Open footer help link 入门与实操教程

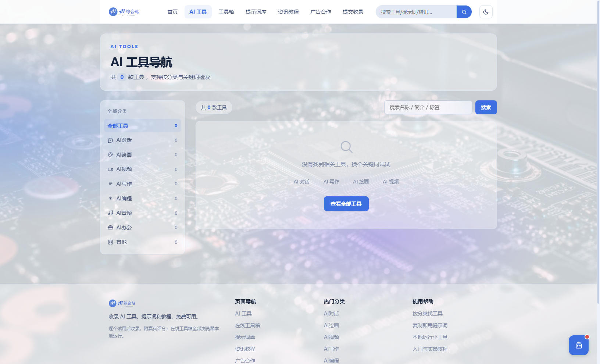430,349
